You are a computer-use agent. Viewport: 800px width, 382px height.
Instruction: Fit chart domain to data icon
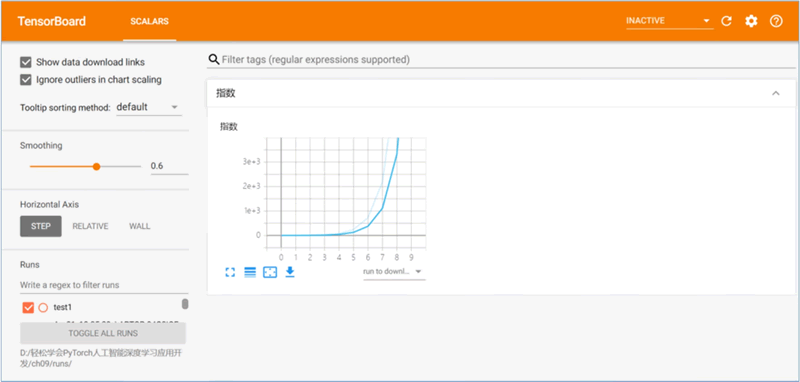270,272
